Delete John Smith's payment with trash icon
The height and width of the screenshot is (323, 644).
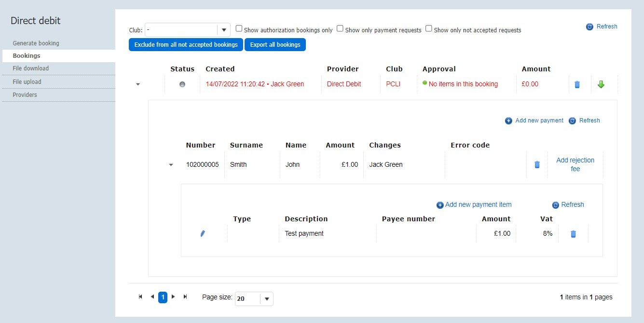click(x=537, y=165)
